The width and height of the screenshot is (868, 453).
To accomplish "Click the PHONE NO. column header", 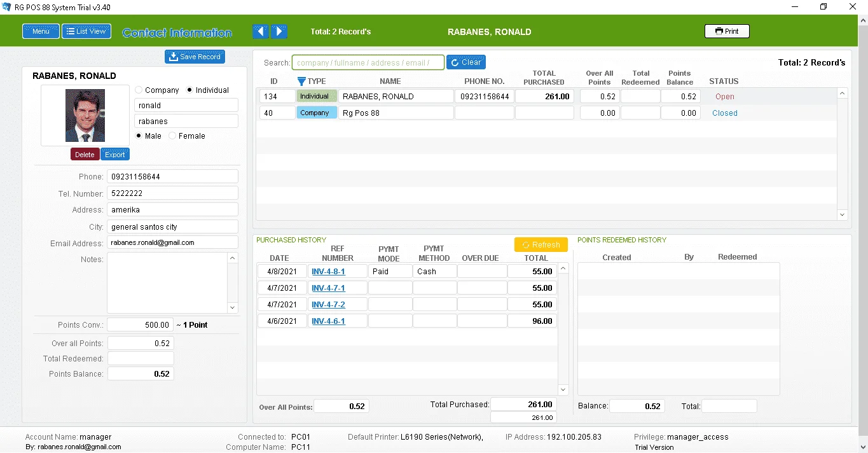I will click(485, 81).
